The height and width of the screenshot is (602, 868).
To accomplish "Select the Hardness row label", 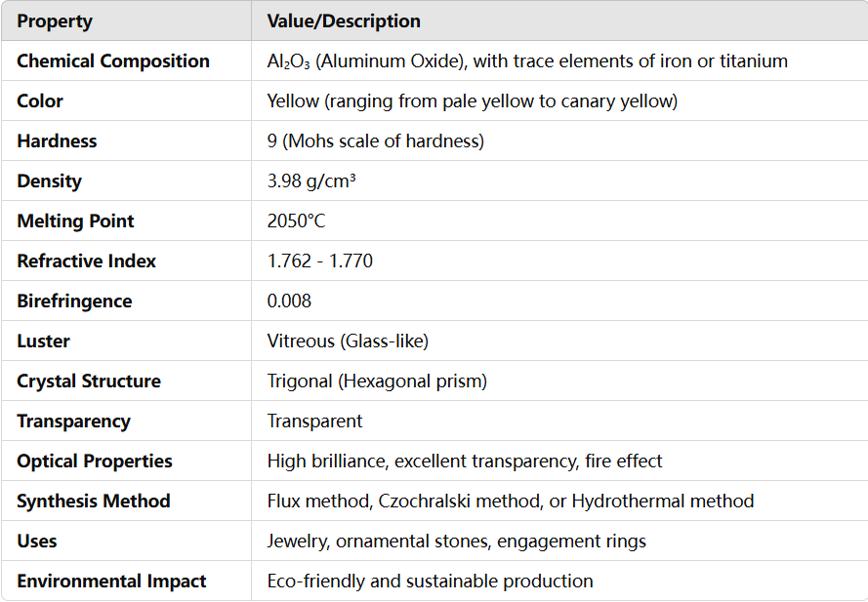I will (57, 140).
